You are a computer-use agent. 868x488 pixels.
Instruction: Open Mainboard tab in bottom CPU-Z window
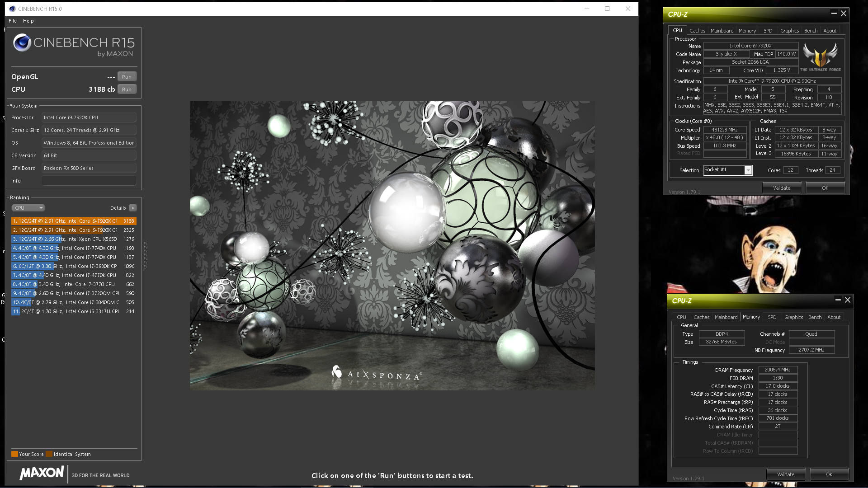[x=726, y=317]
